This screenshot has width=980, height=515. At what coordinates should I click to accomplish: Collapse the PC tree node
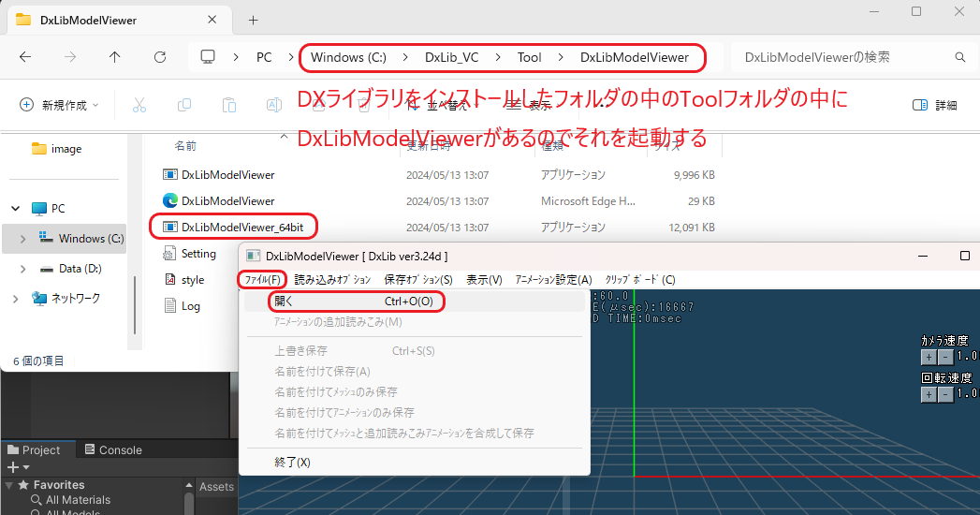(16, 208)
